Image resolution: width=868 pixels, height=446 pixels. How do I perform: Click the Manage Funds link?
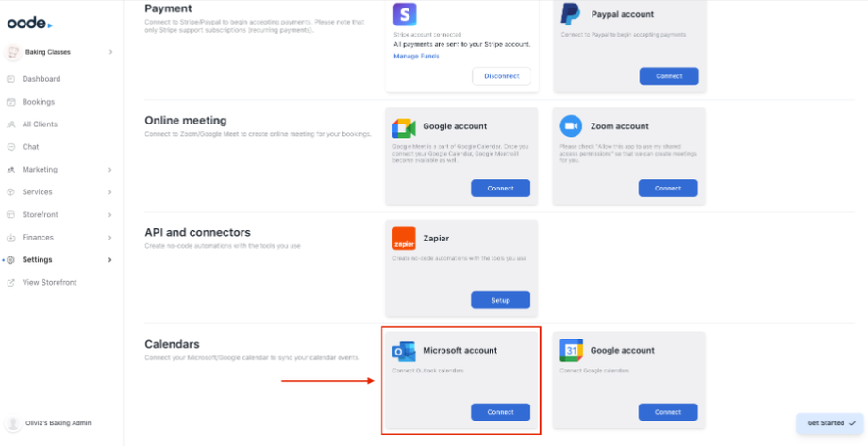pyautogui.click(x=416, y=57)
